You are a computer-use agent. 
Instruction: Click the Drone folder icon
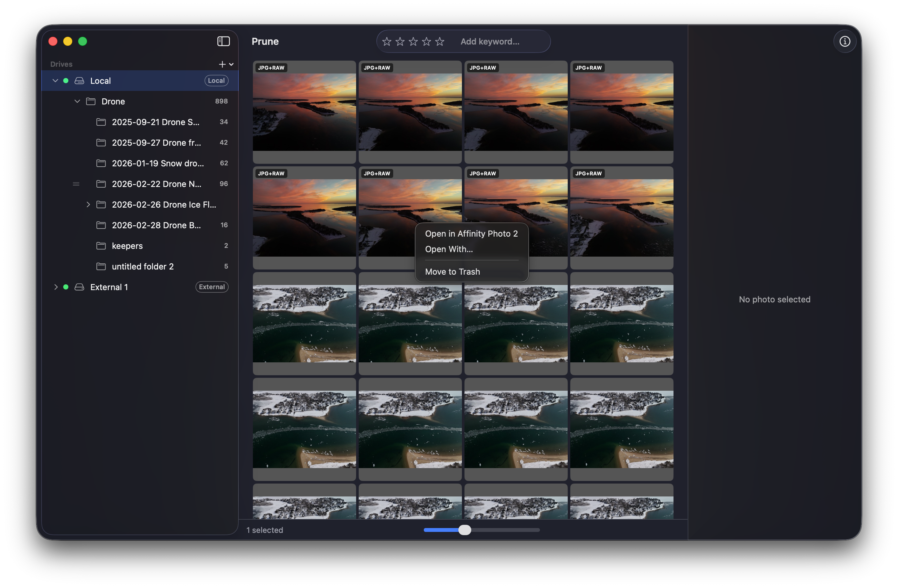pos(91,101)
